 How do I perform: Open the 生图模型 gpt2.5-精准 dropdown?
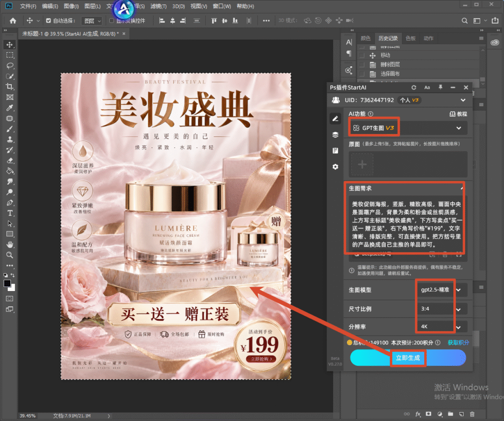click(x=441, y=290)
